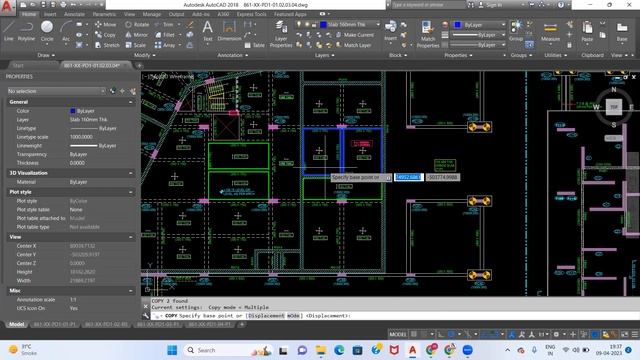This screenshot has width=640, height=360.
Task: Activate the Mirror command
Action: (x=137, y=35)
